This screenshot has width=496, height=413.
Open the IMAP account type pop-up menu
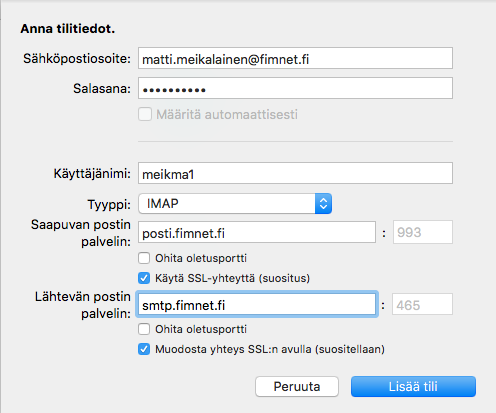click(235, 203)
